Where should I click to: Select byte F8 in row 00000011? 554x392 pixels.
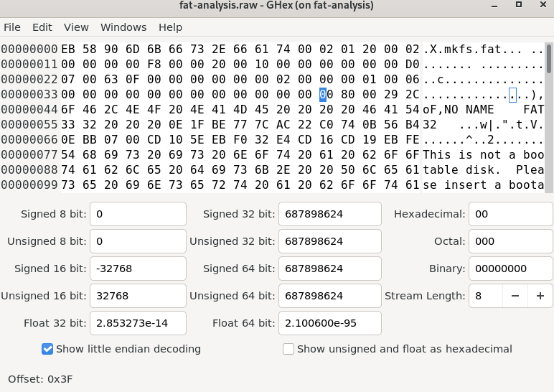click(x=154, y=65)
